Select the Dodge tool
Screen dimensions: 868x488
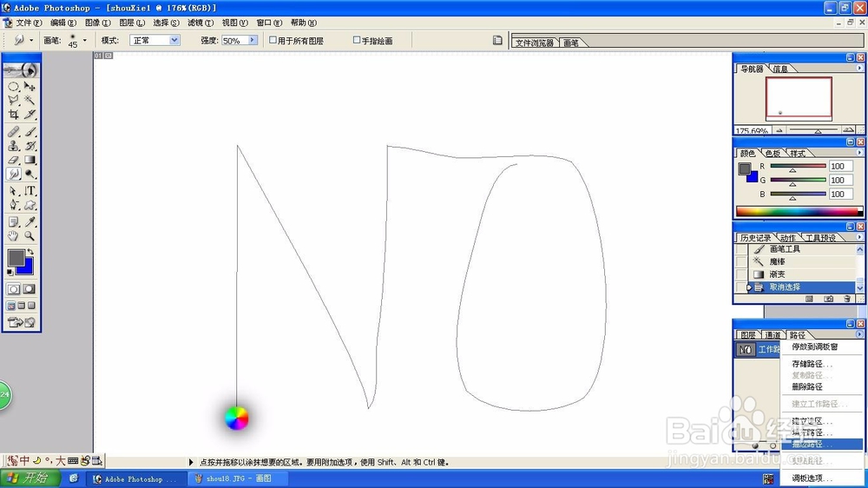30,174
